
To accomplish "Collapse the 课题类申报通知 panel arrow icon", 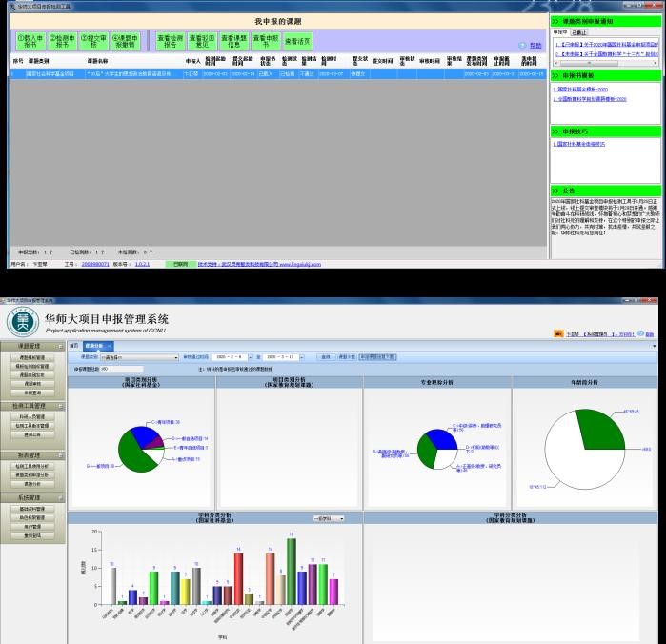I will pyautogui.click(x=556, y=20).
